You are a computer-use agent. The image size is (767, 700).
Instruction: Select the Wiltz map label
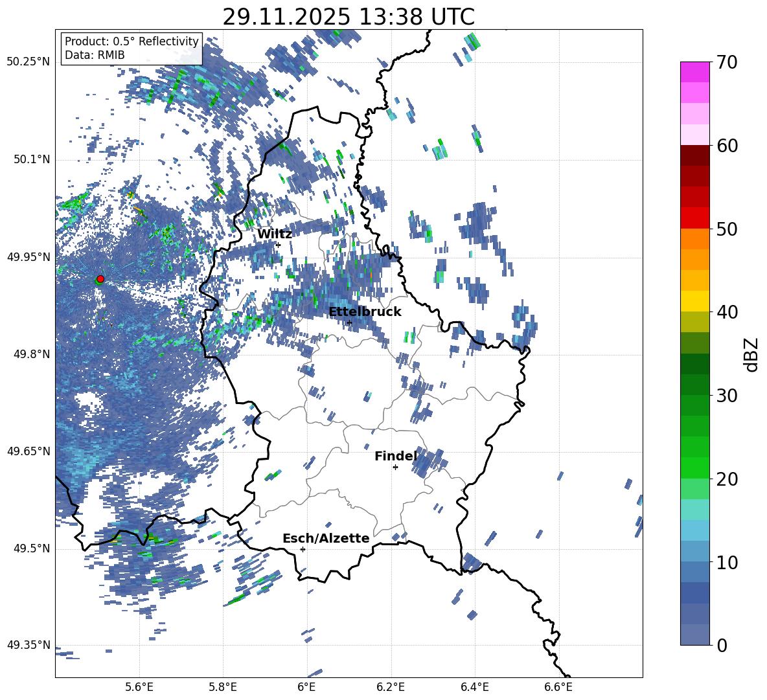coord(275,234)
